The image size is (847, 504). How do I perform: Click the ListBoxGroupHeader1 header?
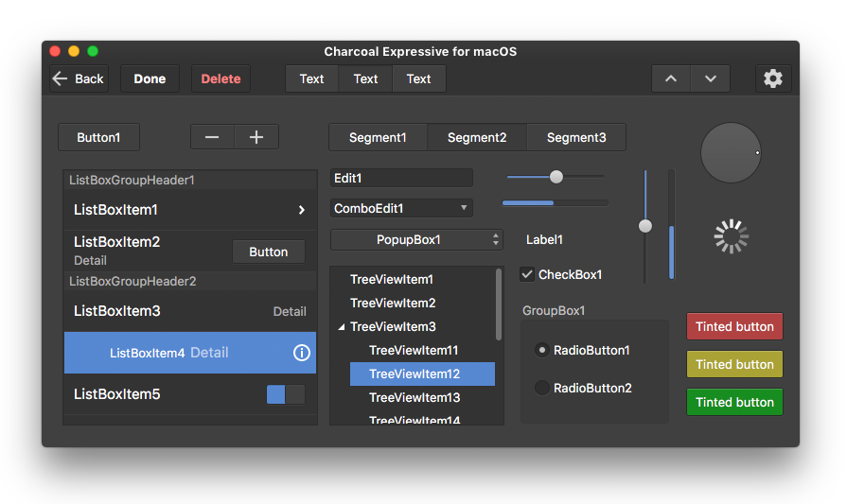189,181
